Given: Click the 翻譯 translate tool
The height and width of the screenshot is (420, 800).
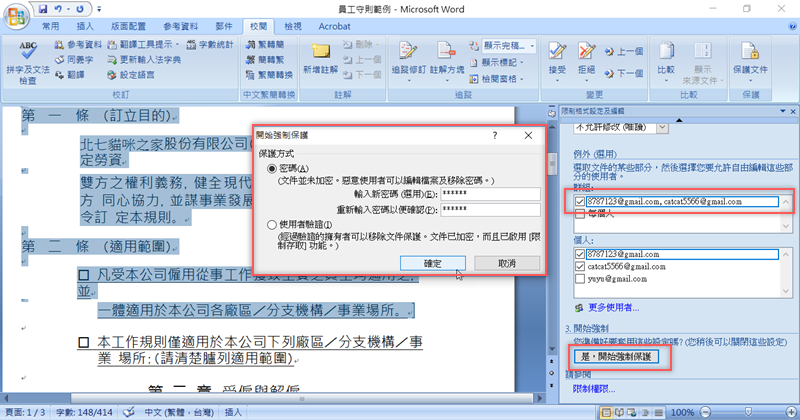Looking at the screenshot, I should 69,75.
